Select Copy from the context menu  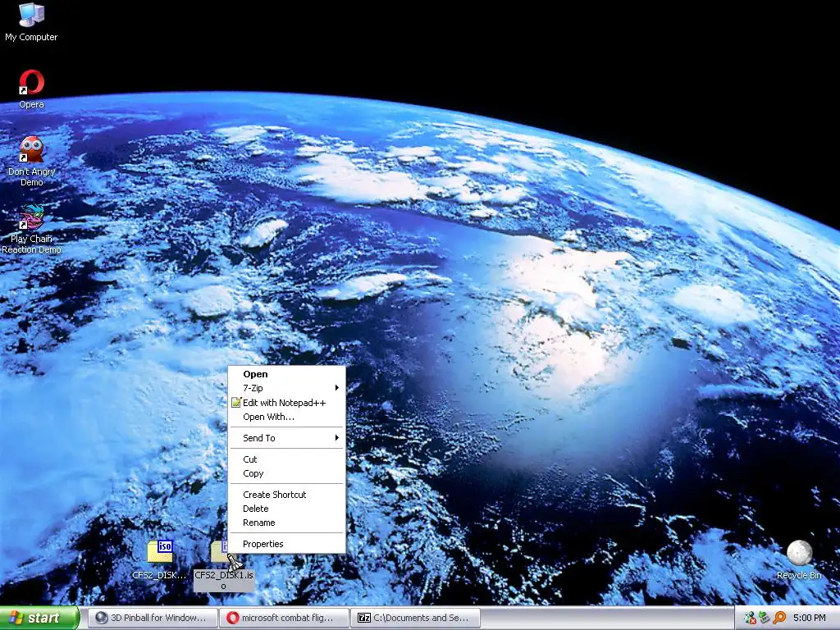286,473
